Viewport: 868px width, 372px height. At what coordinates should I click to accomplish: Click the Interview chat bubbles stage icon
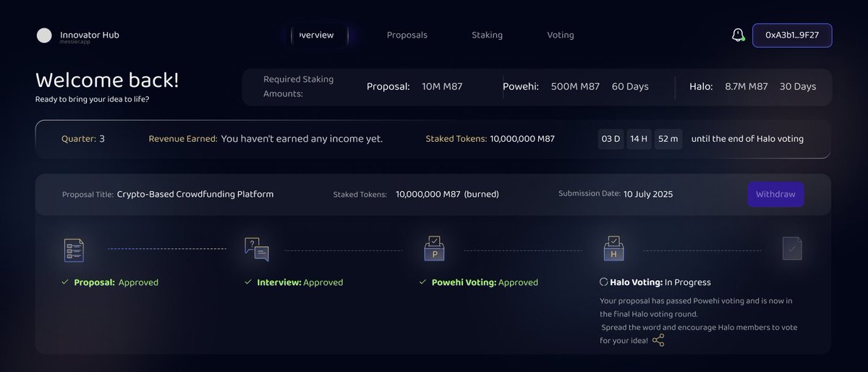tap(257, 250)
